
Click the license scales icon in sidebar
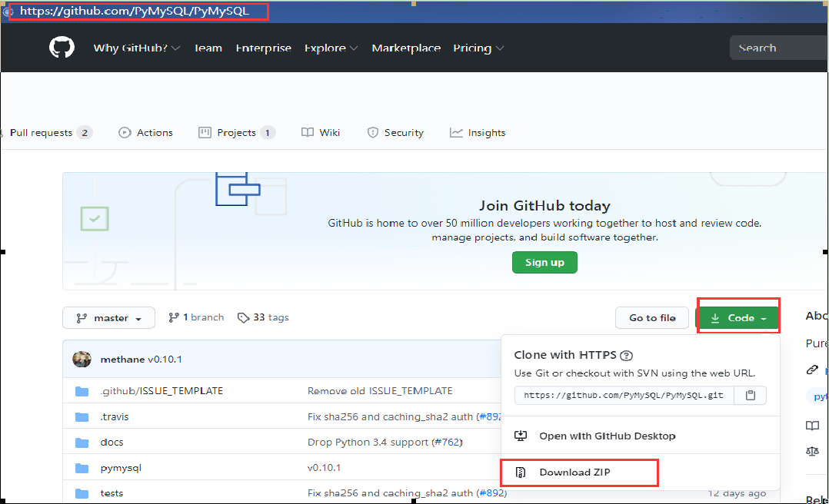click(x=812, y=451)
